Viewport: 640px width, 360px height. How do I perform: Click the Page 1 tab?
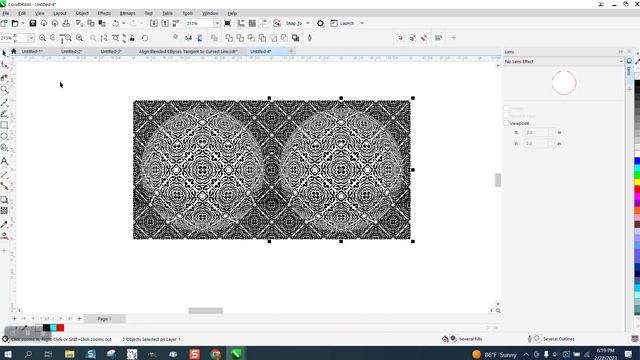click(104, 319)
